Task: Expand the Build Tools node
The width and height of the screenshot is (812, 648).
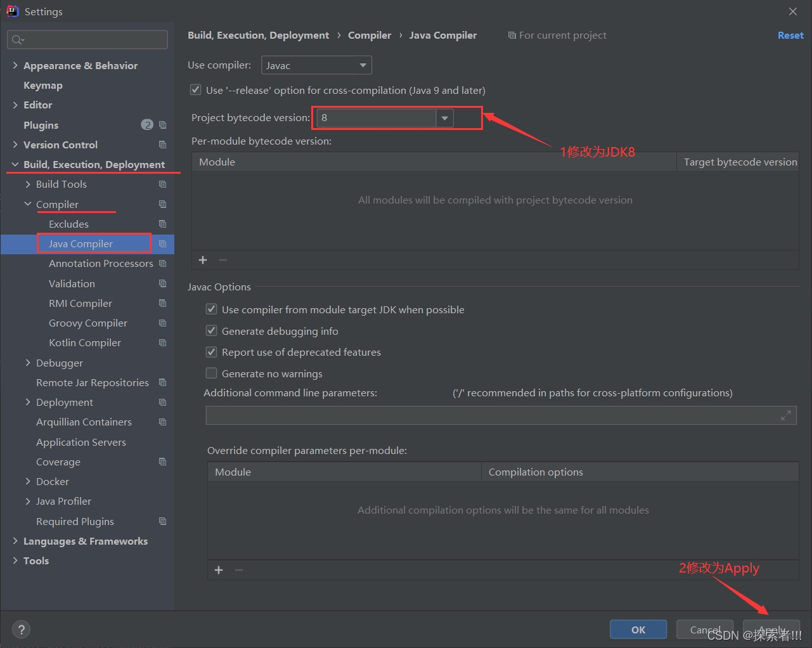Action: [28, 184]
